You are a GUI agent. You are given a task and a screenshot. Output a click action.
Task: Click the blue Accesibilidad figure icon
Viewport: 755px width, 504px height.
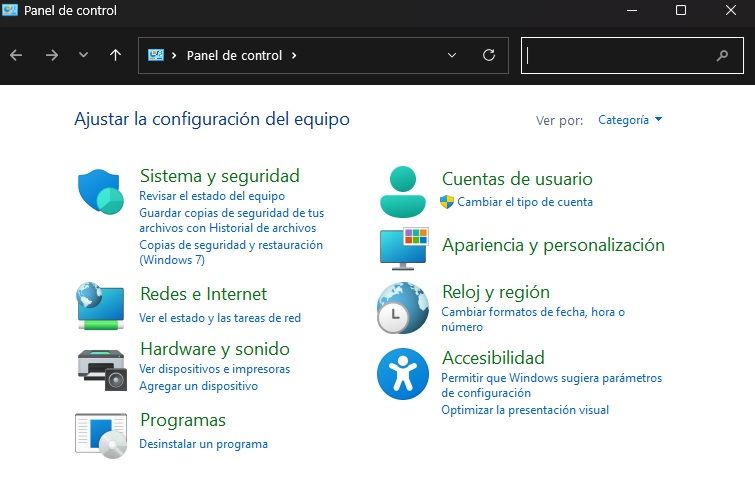[x=402, y=374]
